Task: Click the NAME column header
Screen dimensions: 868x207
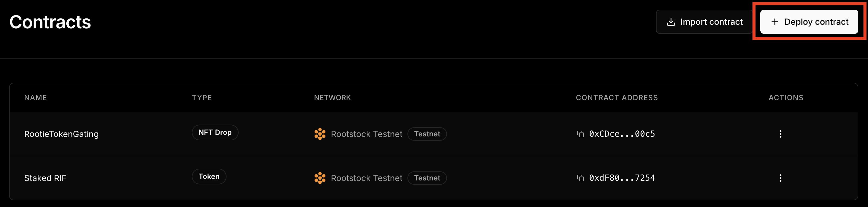Action: 35,98
